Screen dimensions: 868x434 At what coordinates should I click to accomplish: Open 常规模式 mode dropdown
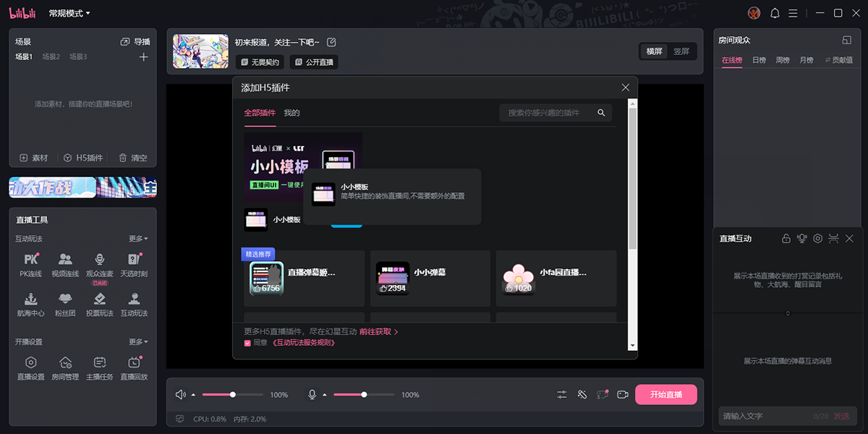[x=69, y=13]
